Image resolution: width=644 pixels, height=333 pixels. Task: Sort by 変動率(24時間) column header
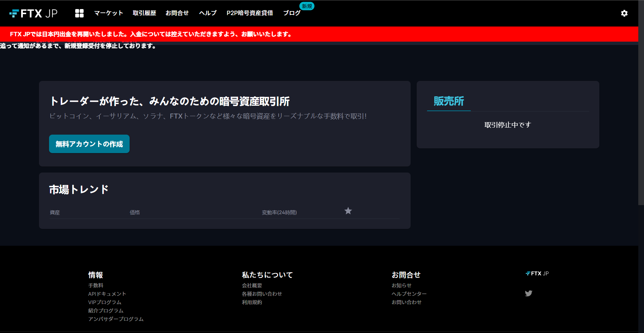tap(279, 212)
